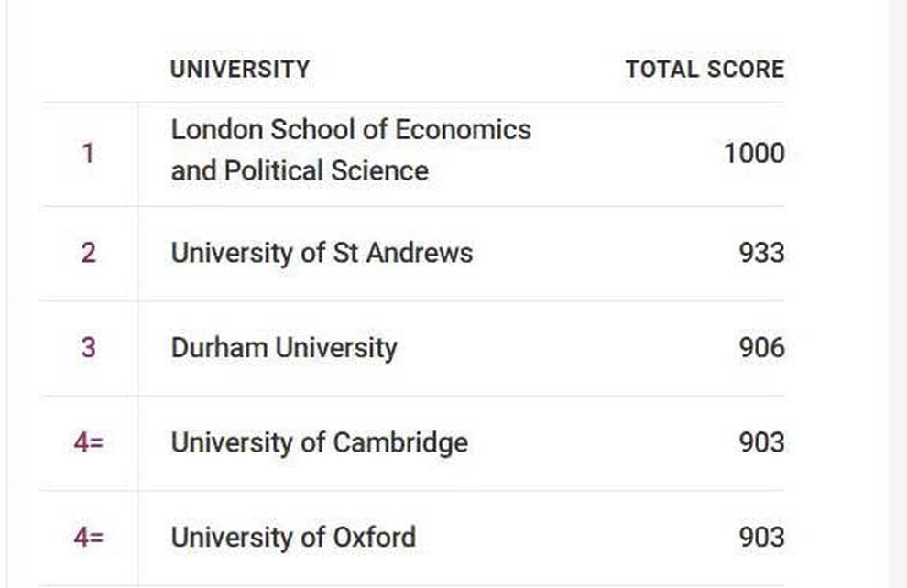Select the Durham University link
Image resolution: width=907 pixels, height=588 pixels.
click(284, 348)
